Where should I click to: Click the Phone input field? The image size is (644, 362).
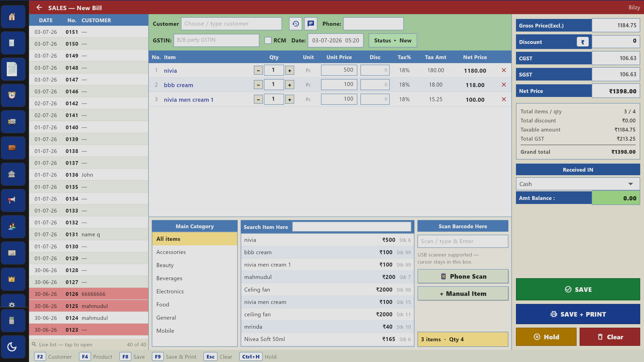[x=373, y=24]
